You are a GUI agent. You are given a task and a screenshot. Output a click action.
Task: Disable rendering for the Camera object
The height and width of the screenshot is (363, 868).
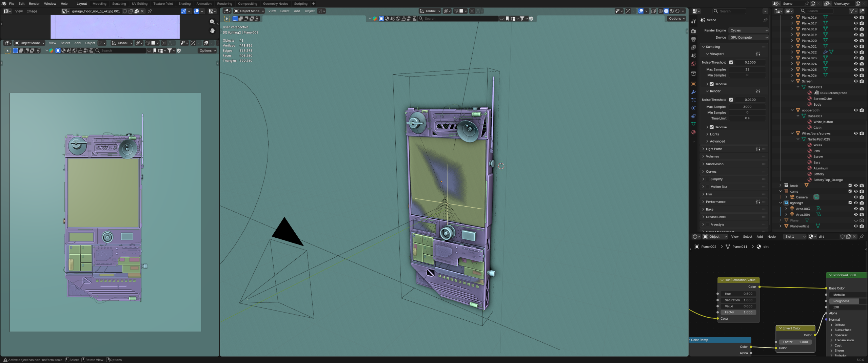tap(862, 197)
